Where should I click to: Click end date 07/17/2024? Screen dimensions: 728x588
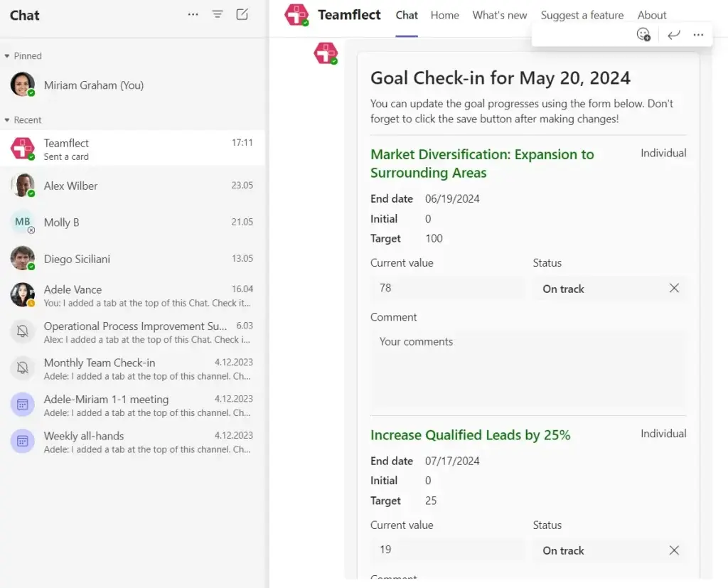452,461
